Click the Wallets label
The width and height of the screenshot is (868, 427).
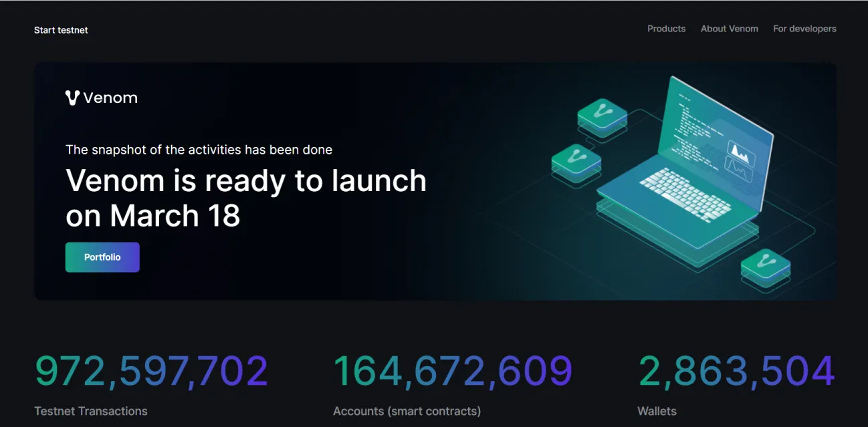(657, 411)
